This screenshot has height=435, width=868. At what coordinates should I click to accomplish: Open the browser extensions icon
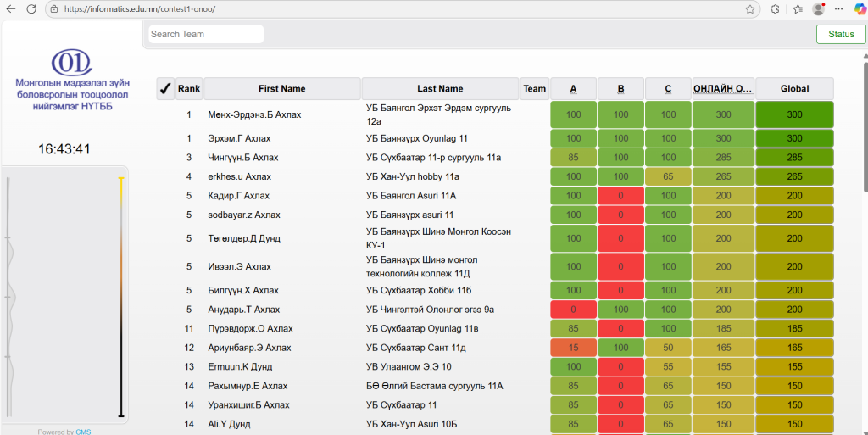(775, 9)
